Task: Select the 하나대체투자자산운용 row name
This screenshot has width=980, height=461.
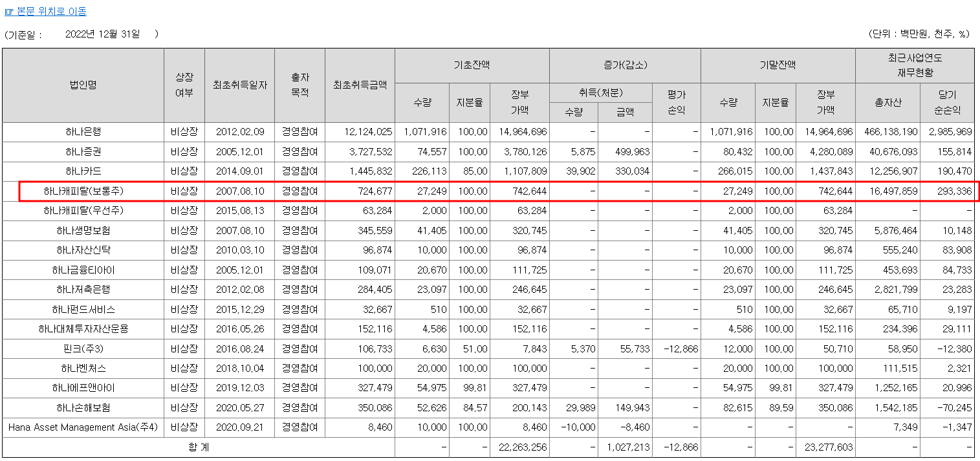Action: (x=83, y=329)
